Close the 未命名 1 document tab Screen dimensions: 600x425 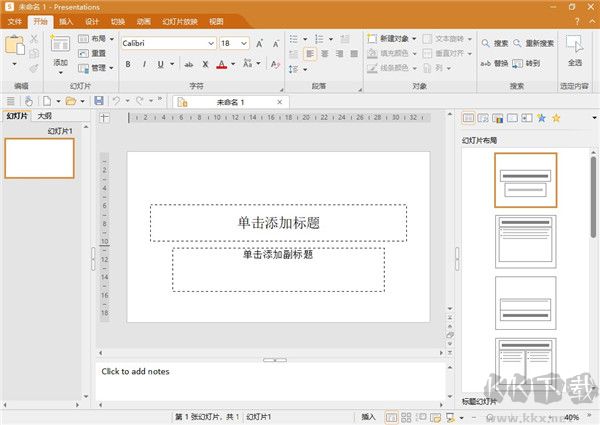coord(280,102)
